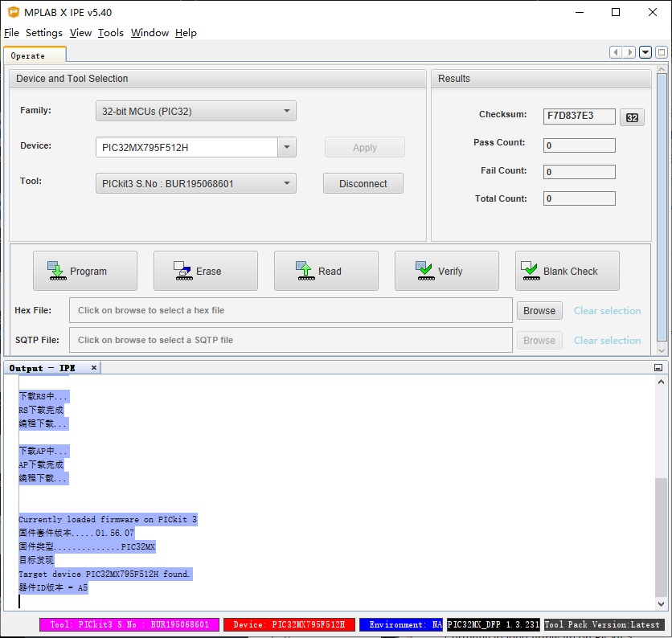Select the Operate tab
The image size is (672, 638).
coord(35,55)
